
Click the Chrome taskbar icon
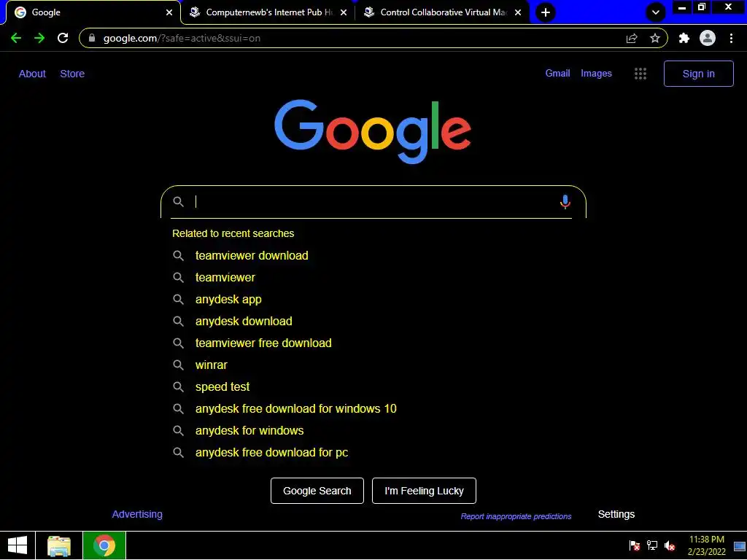point(104,545)
